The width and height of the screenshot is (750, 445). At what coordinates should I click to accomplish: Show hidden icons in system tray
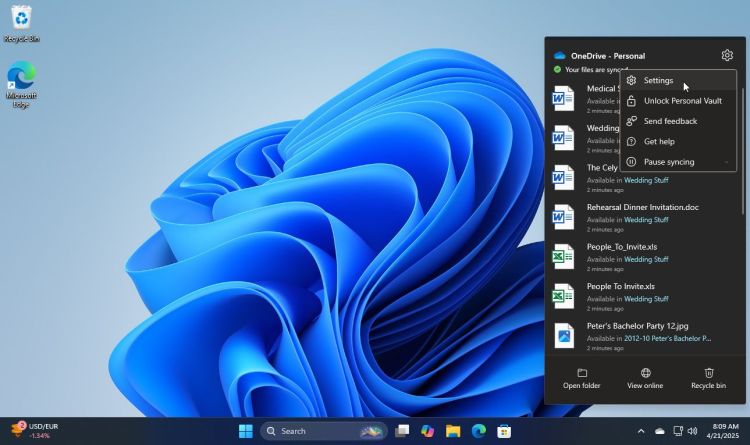[x=641, y=431]
